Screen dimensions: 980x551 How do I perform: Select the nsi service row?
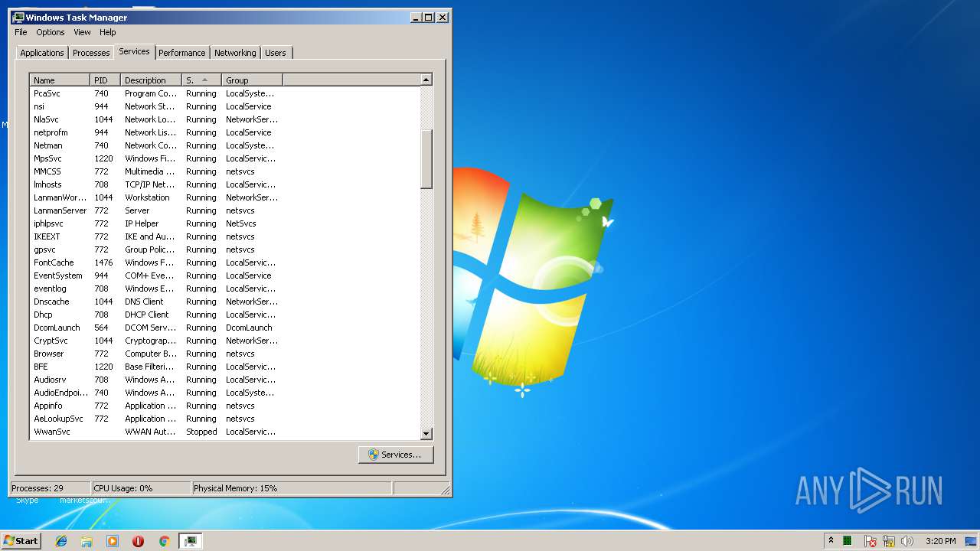click(x=225, y=106)
